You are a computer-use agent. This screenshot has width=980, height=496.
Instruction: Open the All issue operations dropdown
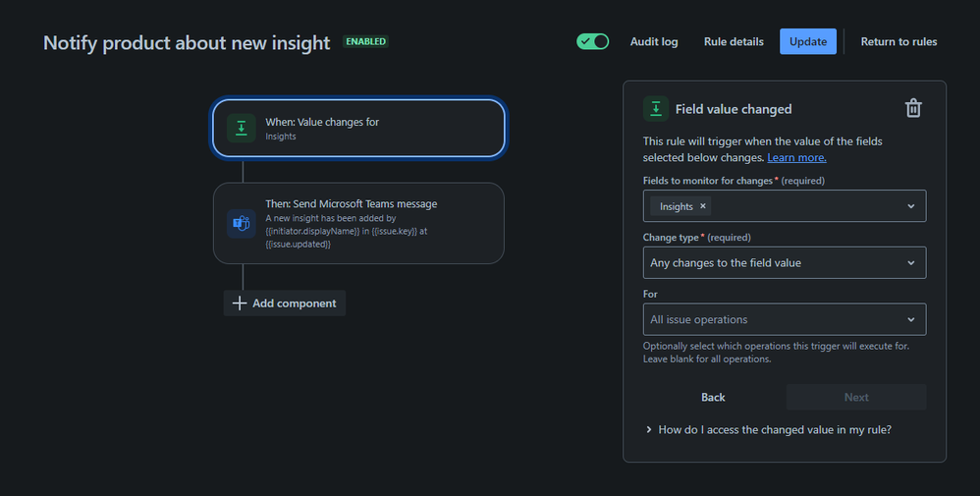(x=785, y=319)
